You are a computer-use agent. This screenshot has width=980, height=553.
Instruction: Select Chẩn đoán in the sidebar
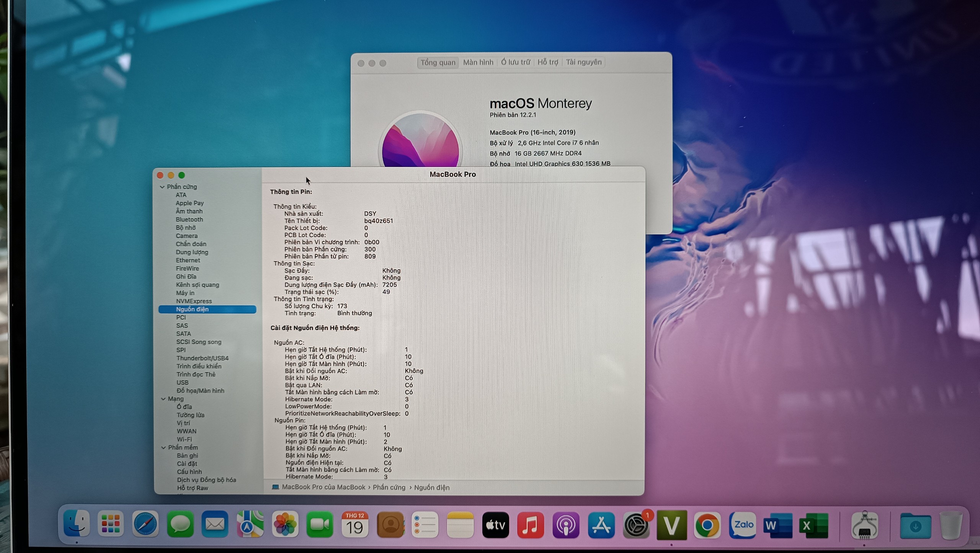[191, 244]
